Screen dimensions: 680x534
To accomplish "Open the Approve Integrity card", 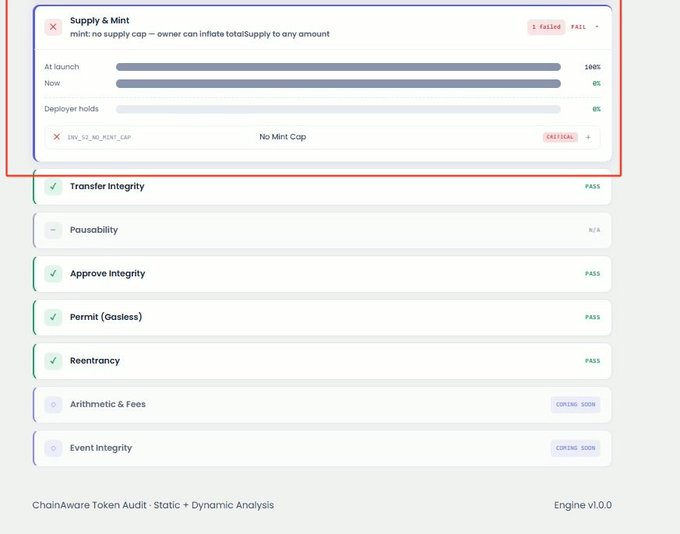I will click(x=322, y=274).
